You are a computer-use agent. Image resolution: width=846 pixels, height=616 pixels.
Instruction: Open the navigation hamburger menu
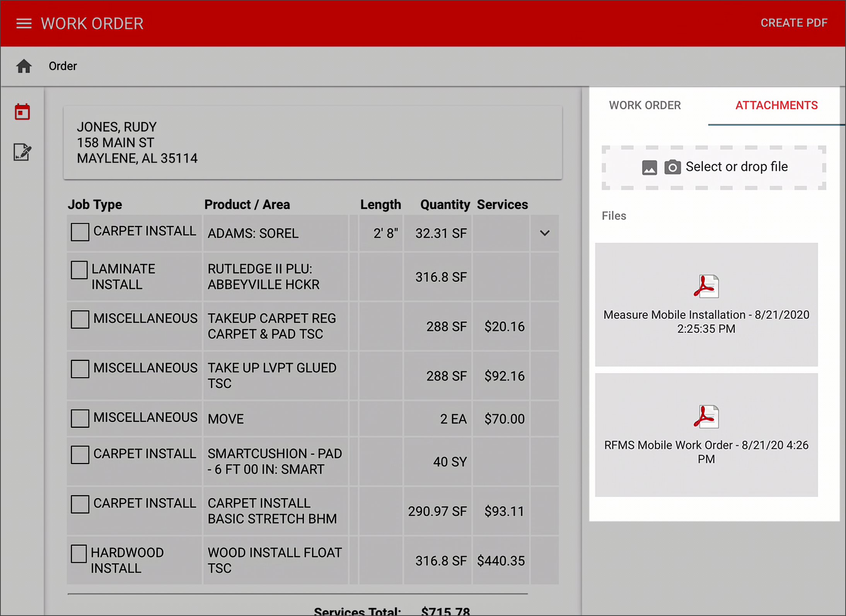[24, 24]
